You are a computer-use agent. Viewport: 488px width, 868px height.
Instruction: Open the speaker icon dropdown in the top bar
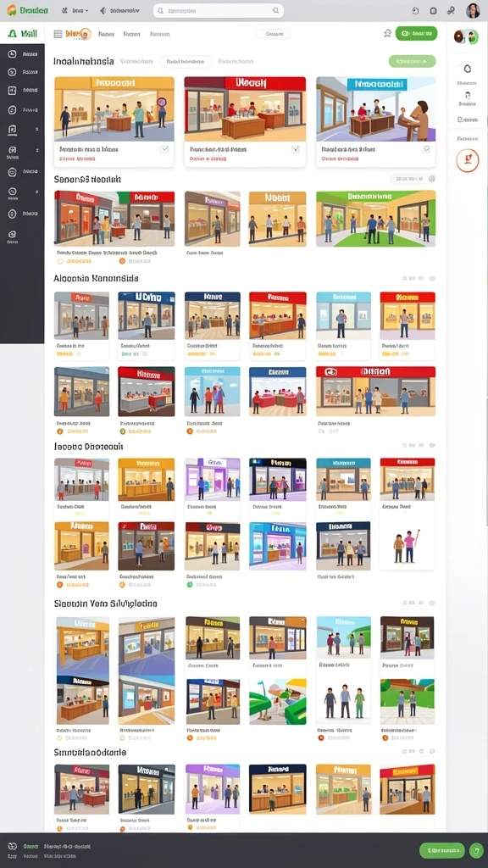pyautogui.click(x=119, y=10)
